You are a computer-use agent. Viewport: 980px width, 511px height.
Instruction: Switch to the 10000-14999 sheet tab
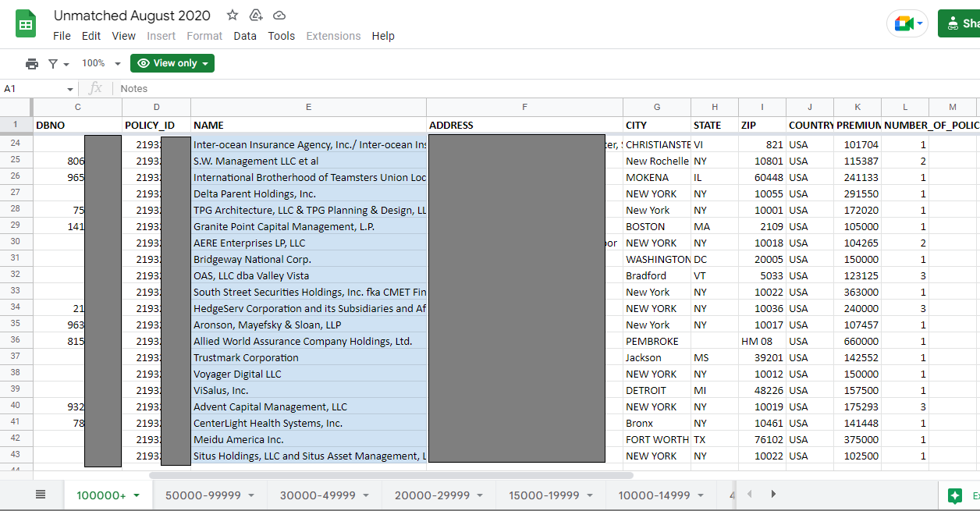point(662,495)
